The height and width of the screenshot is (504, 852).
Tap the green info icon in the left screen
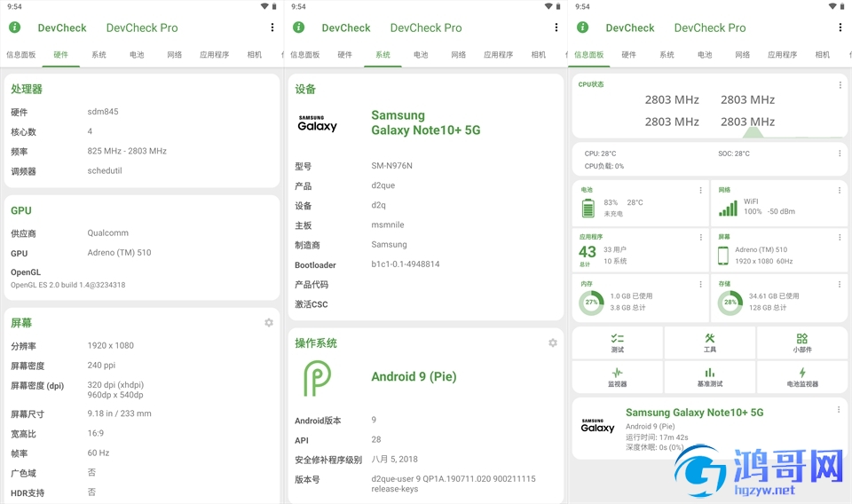15,28
